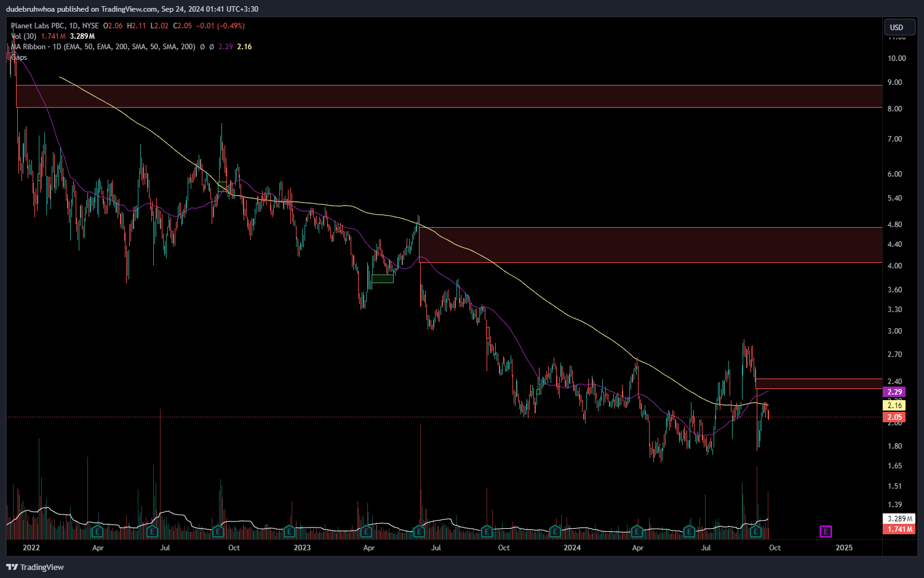The width and height of the screenshot is (924, 578).
Task: Click the earnings marker just before Oct 2023
Action: (487, 531)
